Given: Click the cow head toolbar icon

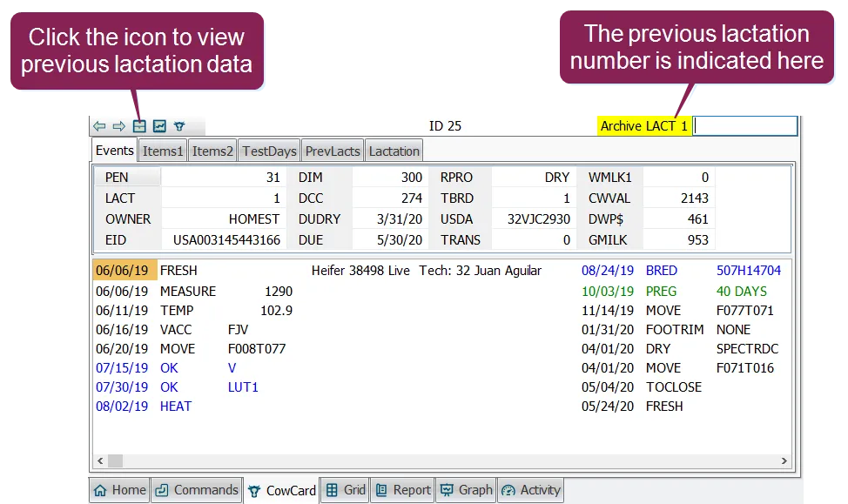Looking at the screenshot, I should 179,126.
